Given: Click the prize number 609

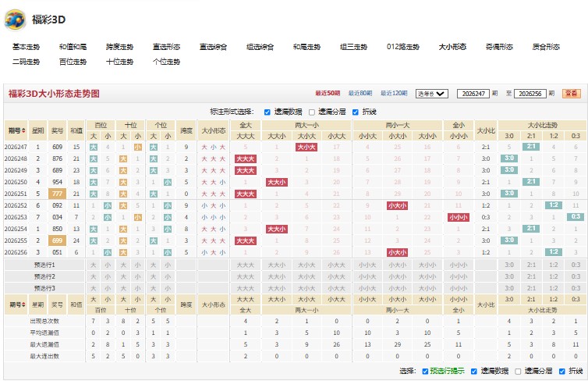Looking at the screenshot, I should (x=58, y=147).
